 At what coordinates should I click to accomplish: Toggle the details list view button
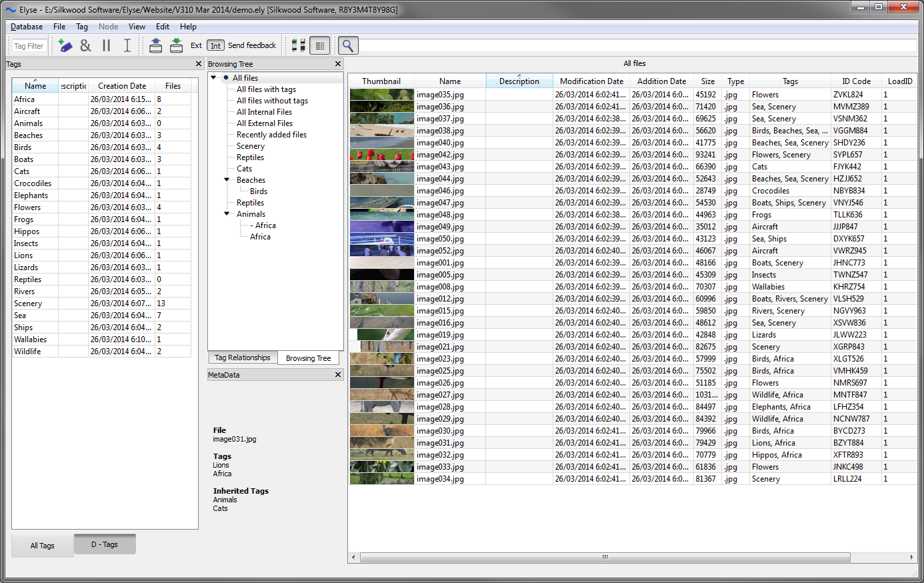pyautogui.click(x=320, y=45)
